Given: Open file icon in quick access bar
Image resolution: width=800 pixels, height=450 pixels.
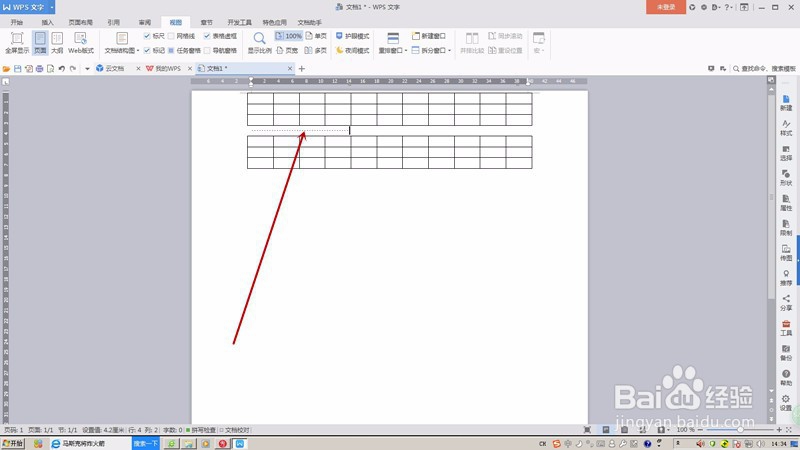Looking at the screenshot, I should [6, 68].
